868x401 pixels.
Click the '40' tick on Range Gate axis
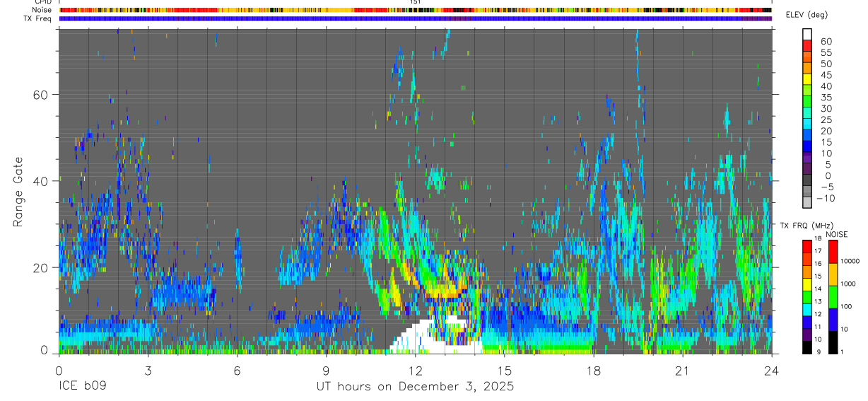(40, 181)
